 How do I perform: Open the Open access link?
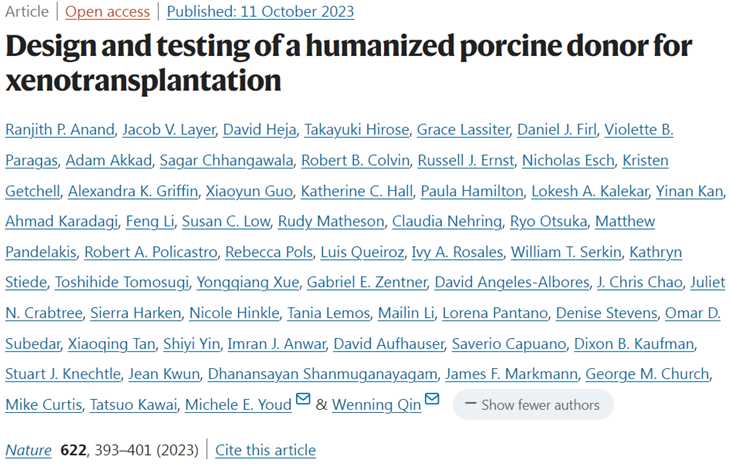[107, 12]
